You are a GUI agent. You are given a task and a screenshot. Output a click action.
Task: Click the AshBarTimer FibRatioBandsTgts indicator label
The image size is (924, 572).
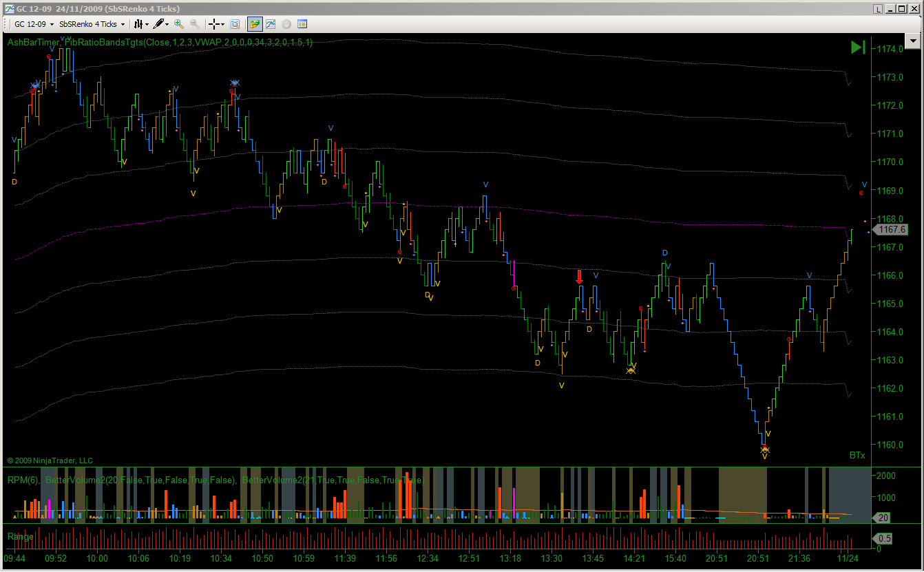[160, 43]
